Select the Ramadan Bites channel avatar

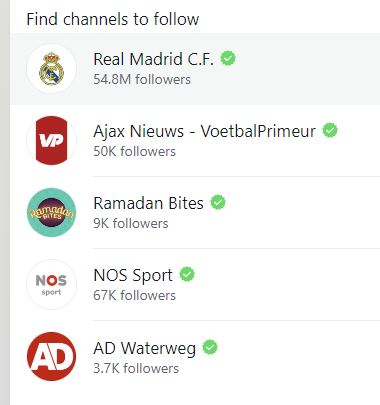51,212
